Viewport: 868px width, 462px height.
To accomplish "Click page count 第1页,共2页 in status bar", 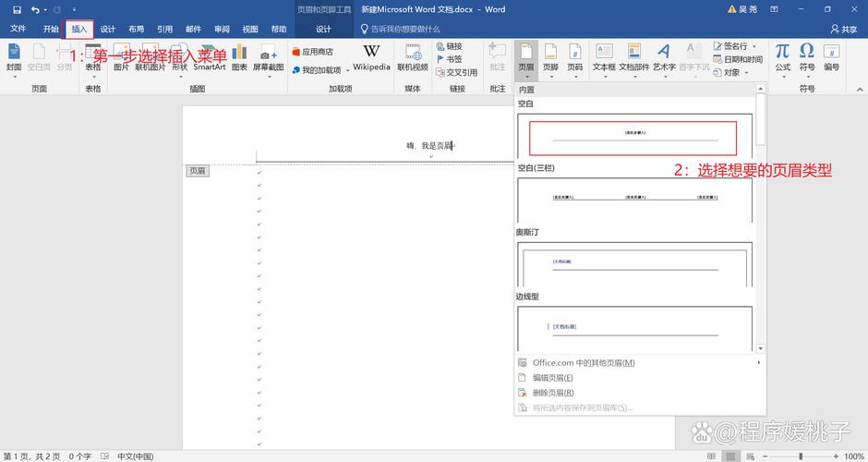I will (x=31, y=456).
